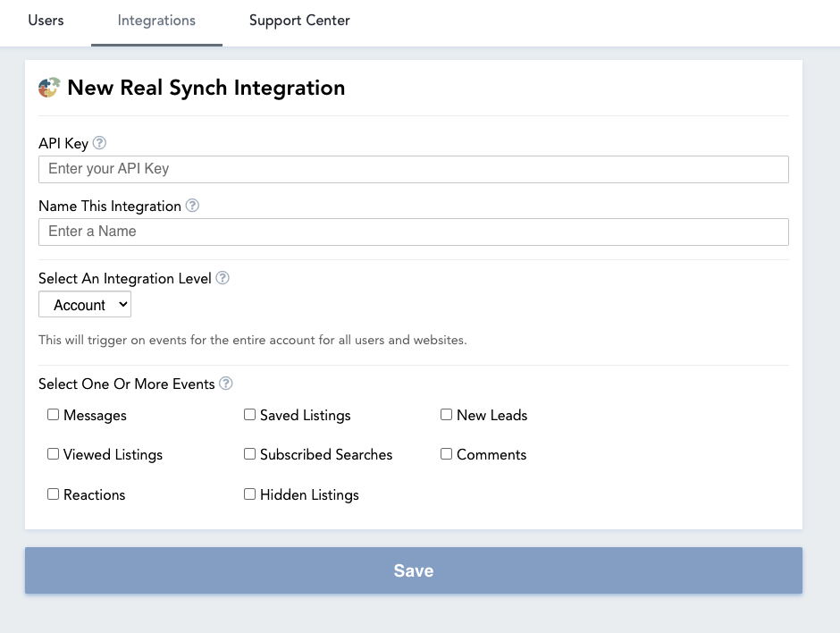Focus the Enter your API Key field
Image resolution: width=840 pixels, height=633 pixels.
[x=414, y=169]
